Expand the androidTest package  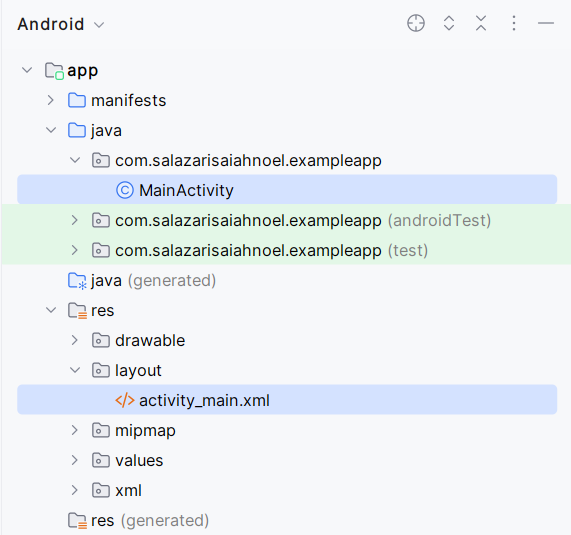click(x=75, y=220)
